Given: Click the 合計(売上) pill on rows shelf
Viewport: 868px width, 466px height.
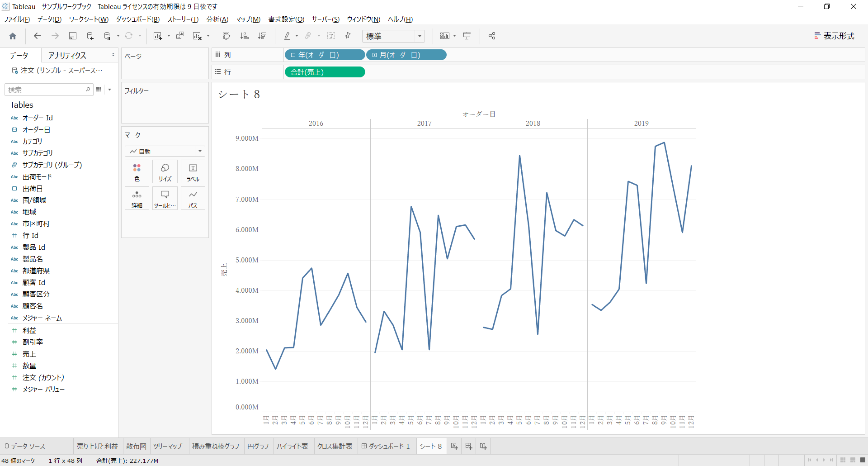Looking at the screenshot, I should pyautogui.click(x=325, y=72).
